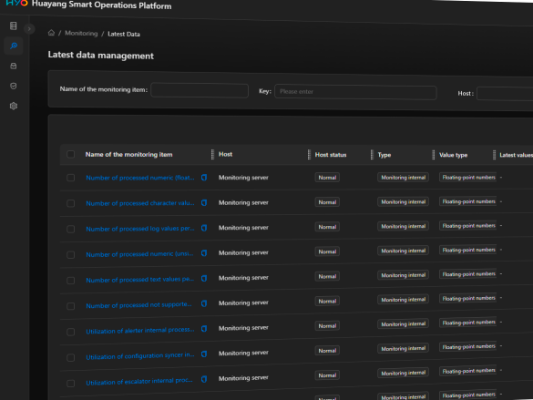This screenshot has height=400, width=533.
Task: Copy icon beside configuration syncer item
Action: coord(204,354)
